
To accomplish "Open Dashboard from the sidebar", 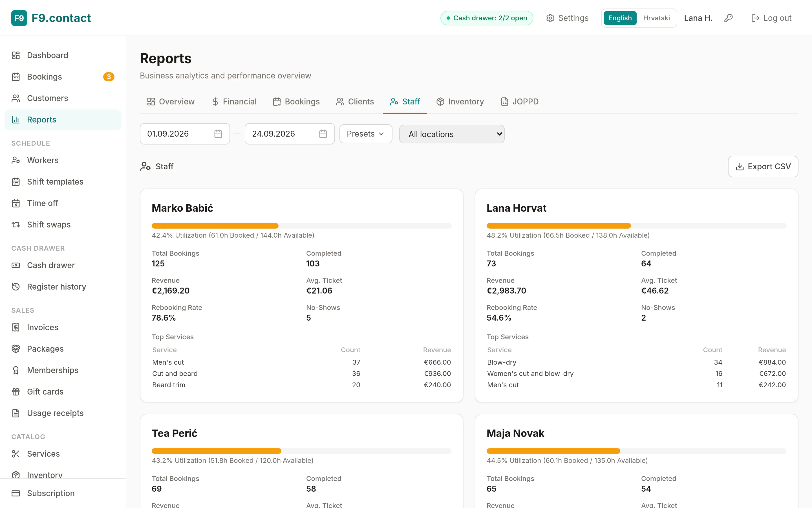I will click(63, 55).
